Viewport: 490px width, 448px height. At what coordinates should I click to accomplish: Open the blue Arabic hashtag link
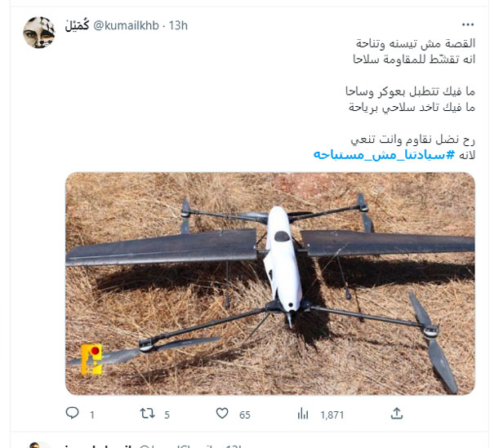(384, 154)
